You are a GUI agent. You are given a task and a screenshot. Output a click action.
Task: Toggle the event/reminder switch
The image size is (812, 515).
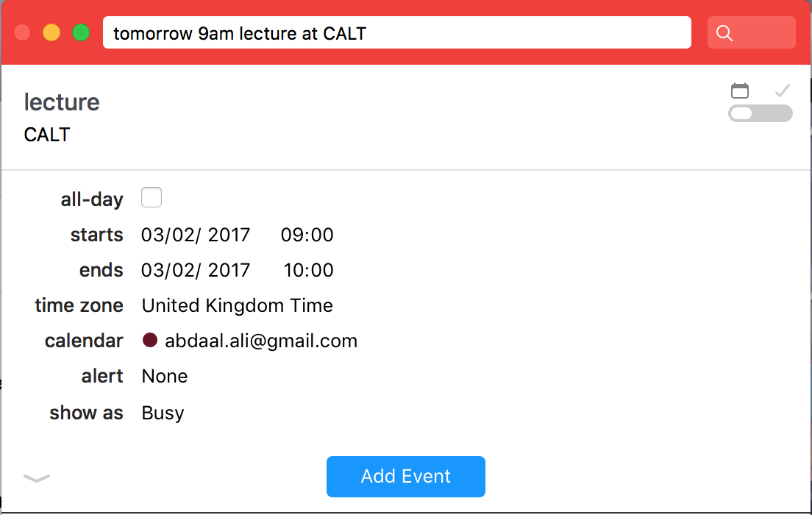click(761, 113)
